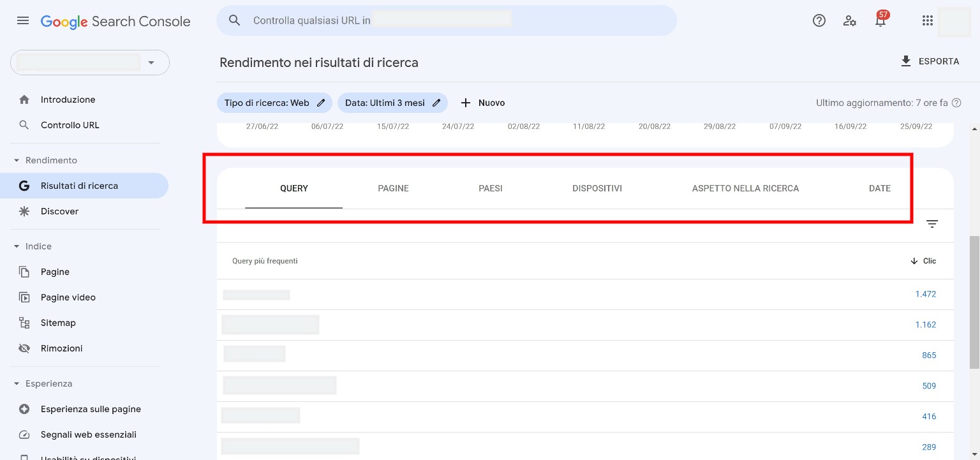Click the Query più frequenti header

[x=265, y=261]
